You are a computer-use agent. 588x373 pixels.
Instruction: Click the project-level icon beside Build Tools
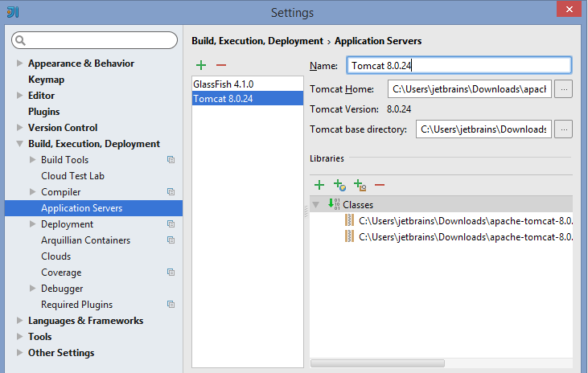coord(171,160)
